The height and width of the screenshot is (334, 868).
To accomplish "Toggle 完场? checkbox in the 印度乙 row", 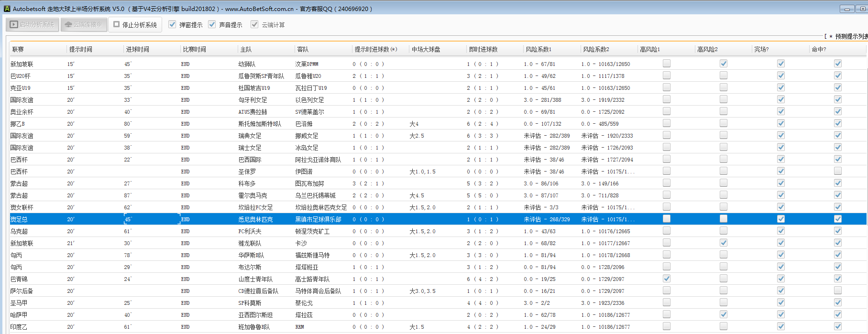I will 781,326.
